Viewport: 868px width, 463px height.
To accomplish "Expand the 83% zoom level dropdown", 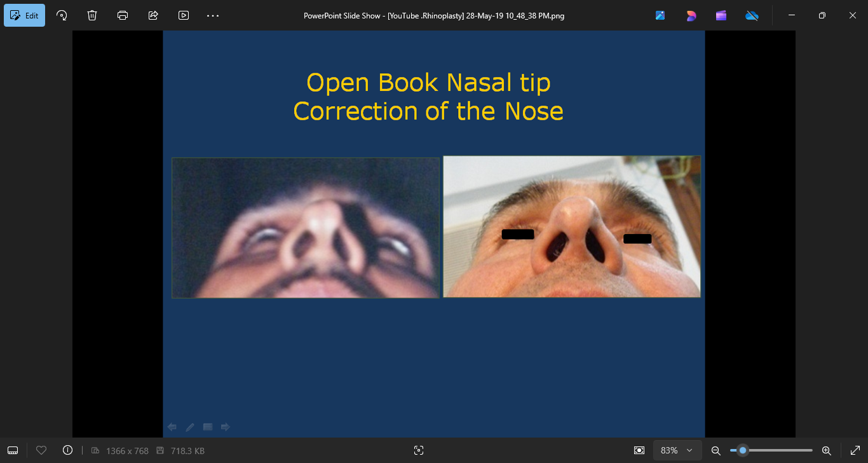I will click(x=677, y=450).
